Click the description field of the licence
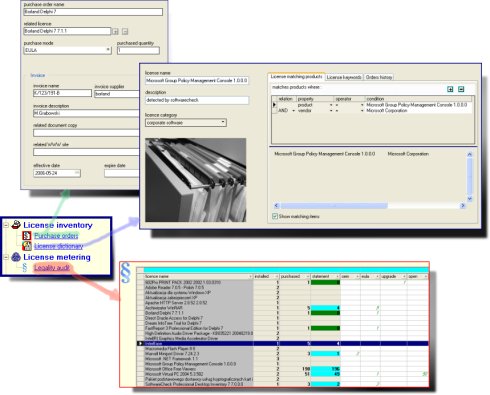The width and height of the screenshot is (490, 395). click(197, 100)
